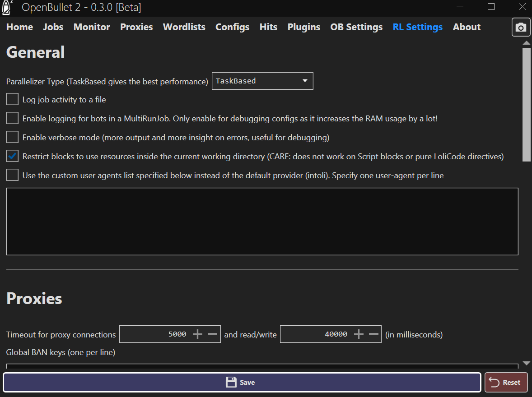
Task: Enable verbose mode checkbox
Action: 13,137
